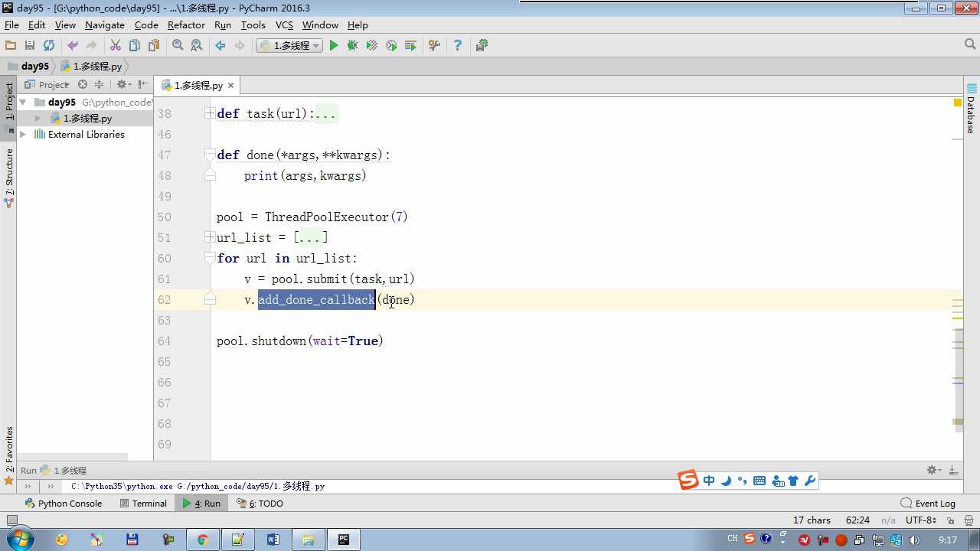Start debugging with the bug icon
The image size is (980, 551).
pyautogui.click(x=353, y=46)
